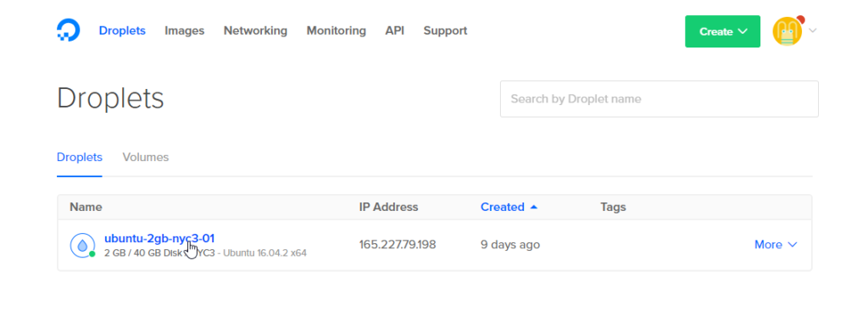Open the user avatar profile icon
Screen dimensions: 868x316
(x=787, y=31)
